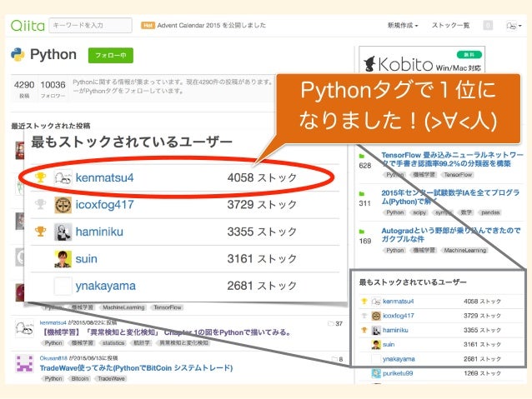Select the TradeWave tag
The width and height of the screenshot is (532, 399).
tap(111, 379)
